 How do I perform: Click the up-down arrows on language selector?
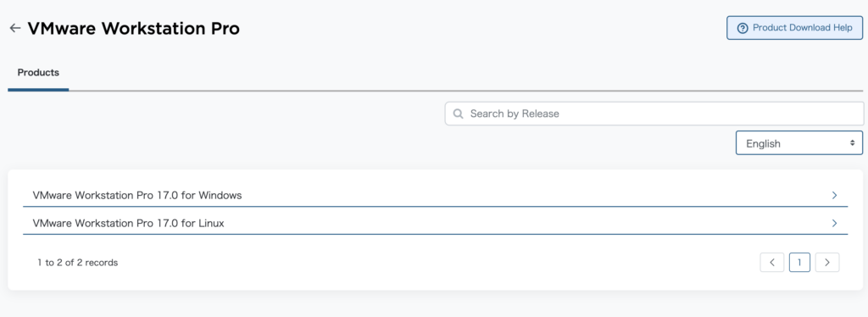tap(852, 143)
